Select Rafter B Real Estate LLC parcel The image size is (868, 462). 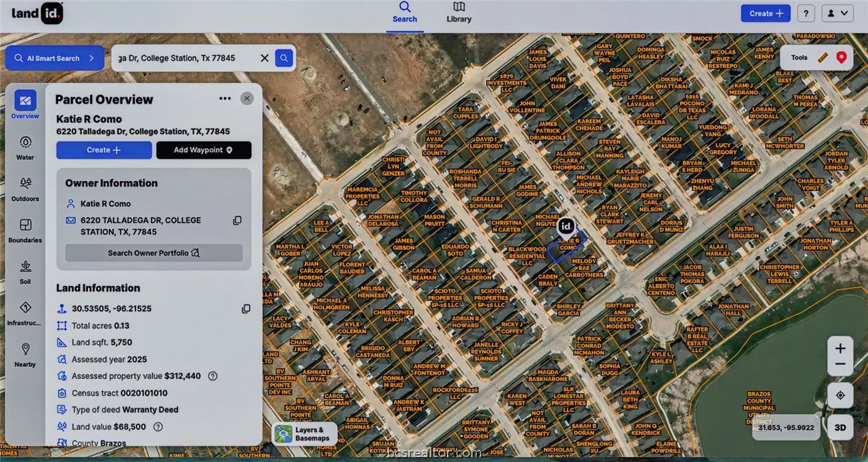point(697,340)
